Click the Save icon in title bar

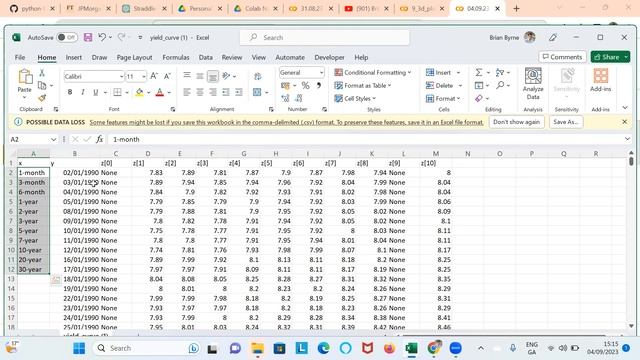[88, 38]
